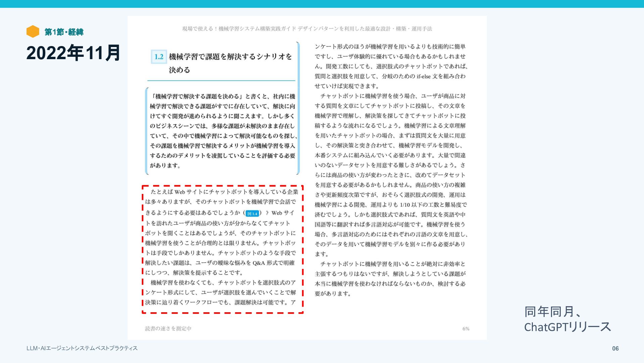Click the slide page number 06

coord(615,349)
